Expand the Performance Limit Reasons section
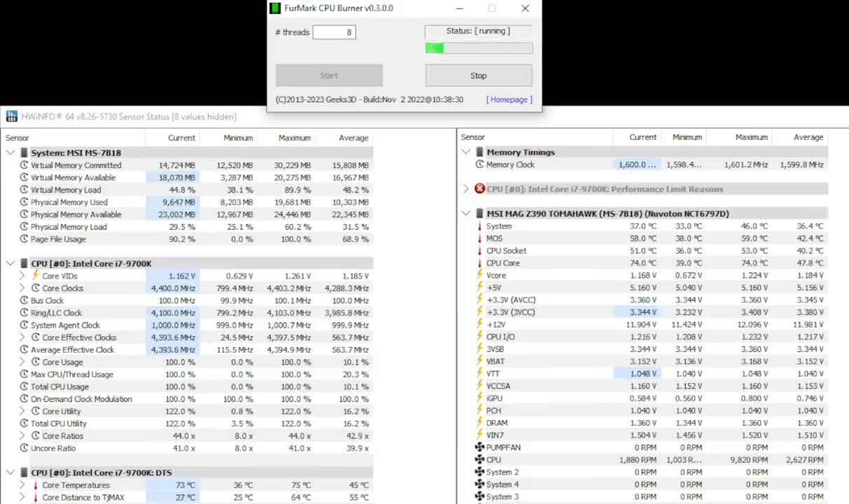Image resolution: width=849 pixels, height=504 pixels. pos(466,189)
